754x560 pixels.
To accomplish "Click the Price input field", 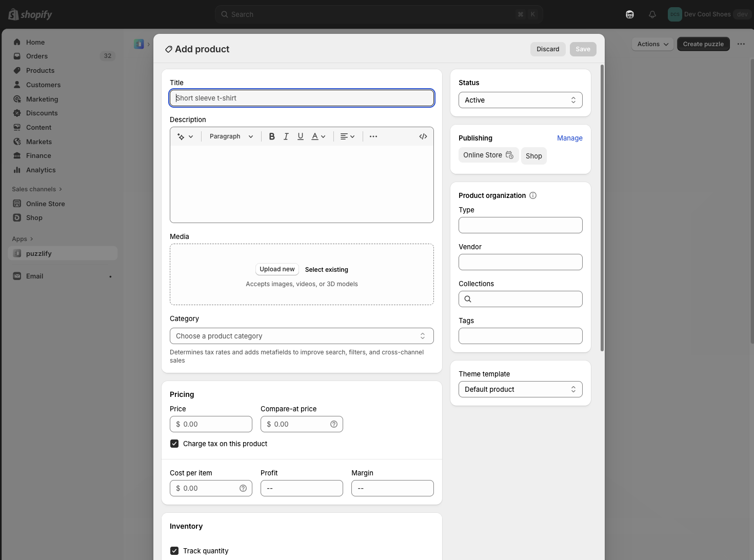I will (211, 424).
